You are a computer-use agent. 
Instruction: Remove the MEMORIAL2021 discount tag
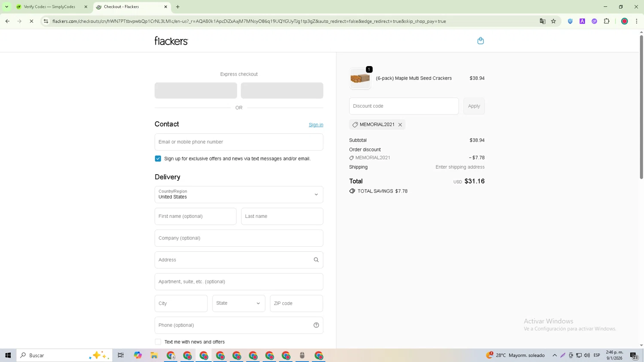click(400, 125)
